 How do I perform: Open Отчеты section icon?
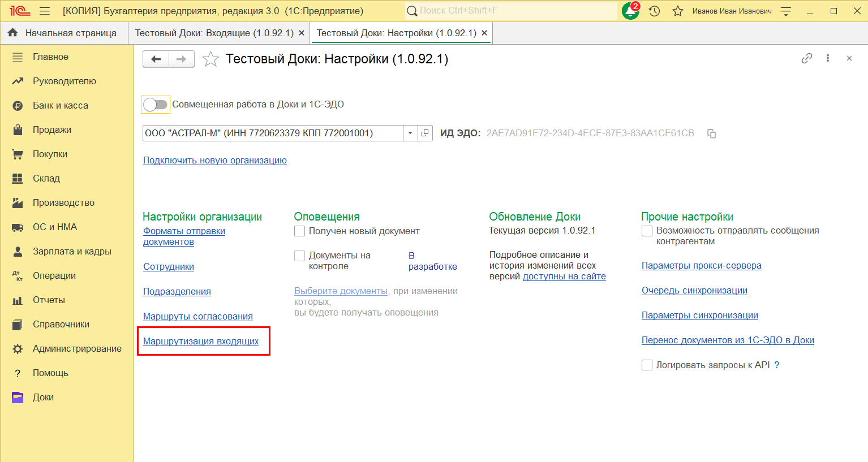click(x=18, y=300)
